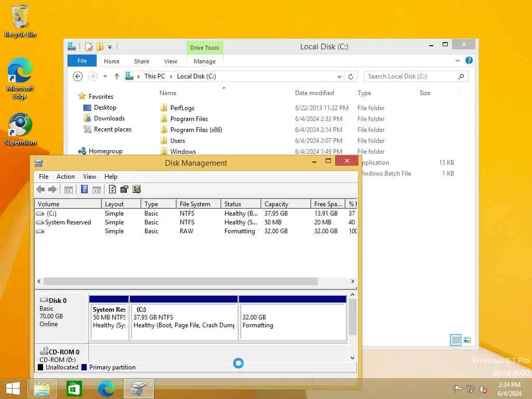
Task: Click the Refresh icon in Disk Management toolbar
Action: [x=112, y=189]
